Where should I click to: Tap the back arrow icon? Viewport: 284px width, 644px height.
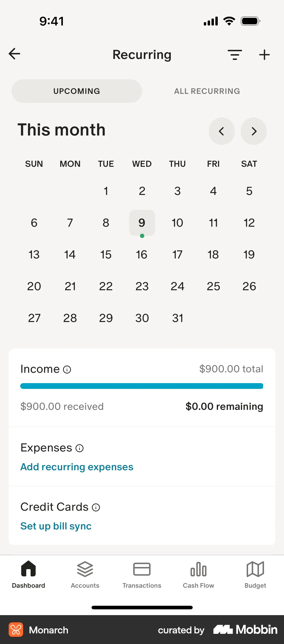click(x=14, y=54)
